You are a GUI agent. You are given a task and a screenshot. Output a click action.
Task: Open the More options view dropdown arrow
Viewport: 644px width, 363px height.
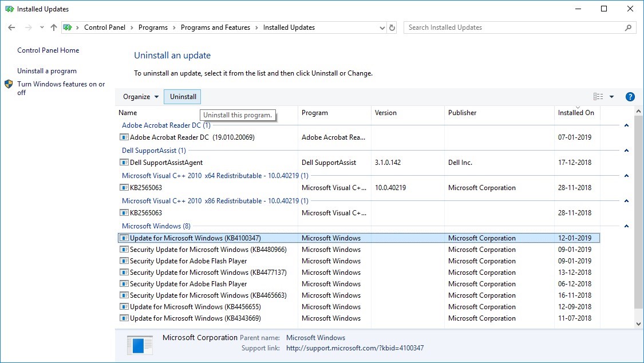[x=611, y=97]
